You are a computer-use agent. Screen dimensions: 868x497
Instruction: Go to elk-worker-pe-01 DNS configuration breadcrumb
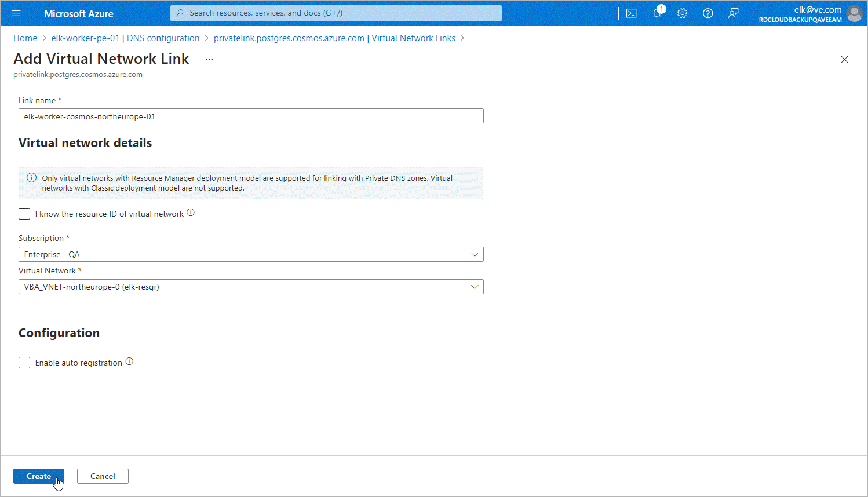tap(125, 38)
